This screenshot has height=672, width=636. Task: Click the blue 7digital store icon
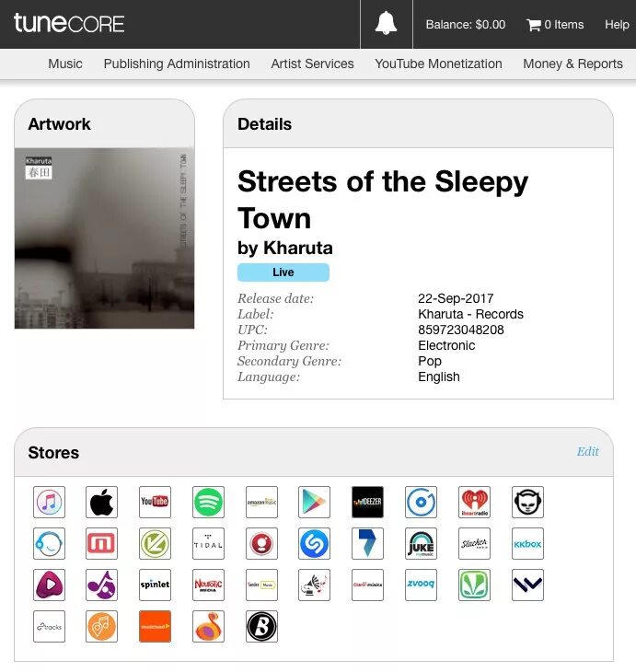point(367,543)
